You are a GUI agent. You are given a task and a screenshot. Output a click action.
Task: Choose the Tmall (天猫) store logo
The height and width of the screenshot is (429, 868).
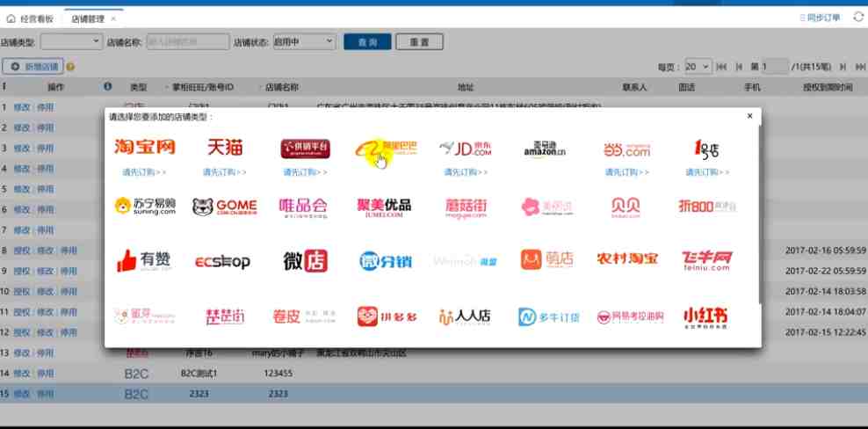(x=225, y=147)
